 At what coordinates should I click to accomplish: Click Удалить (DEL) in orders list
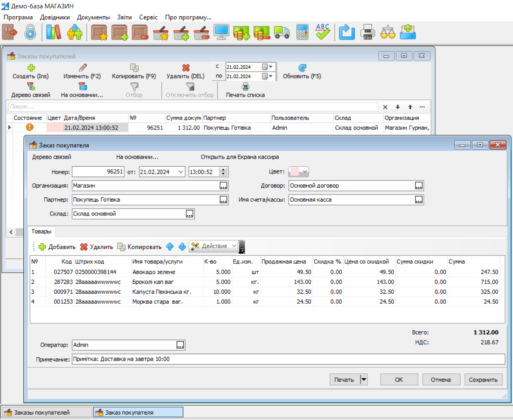(x=185, y=72)
